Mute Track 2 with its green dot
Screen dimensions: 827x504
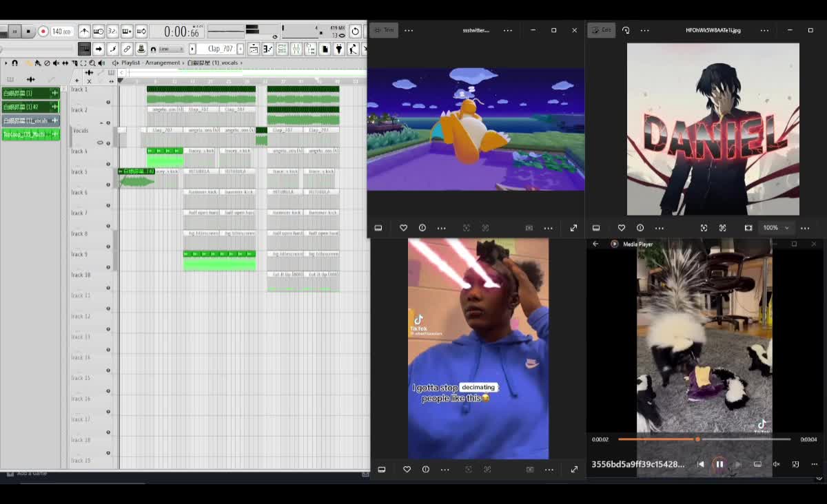click(x=108, y=123)
